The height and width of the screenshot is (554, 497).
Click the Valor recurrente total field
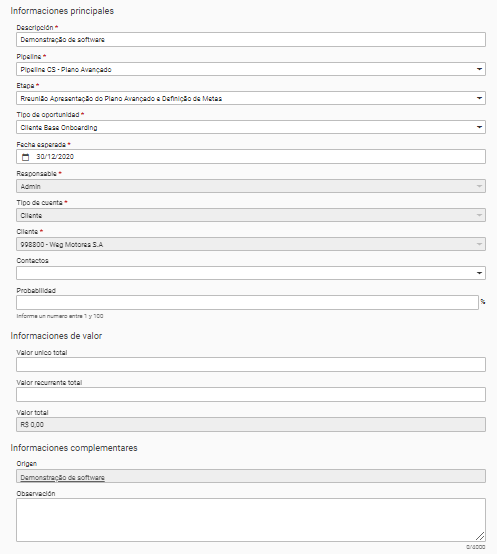click(251, 394)
